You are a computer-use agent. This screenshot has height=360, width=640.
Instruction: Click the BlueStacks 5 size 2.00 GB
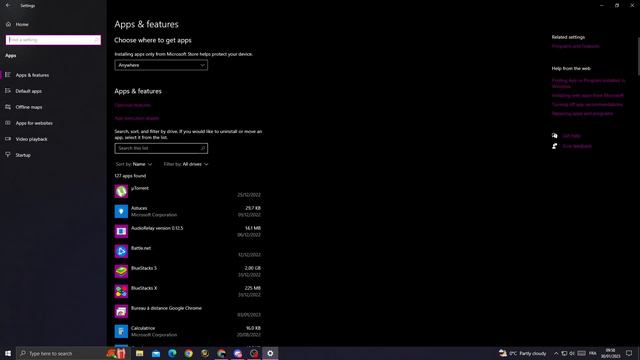(x=253, y=268)
